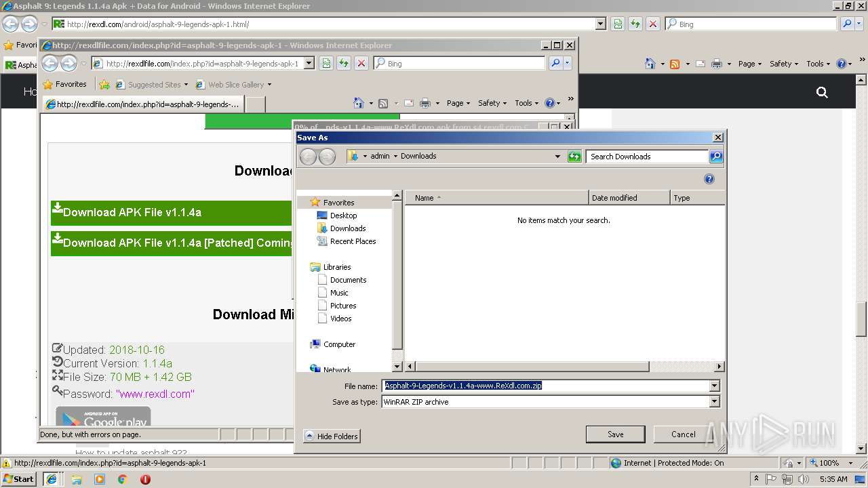Open Page menu in rexdlfile window
Viewport: 868px width, 488px height.
459,103
